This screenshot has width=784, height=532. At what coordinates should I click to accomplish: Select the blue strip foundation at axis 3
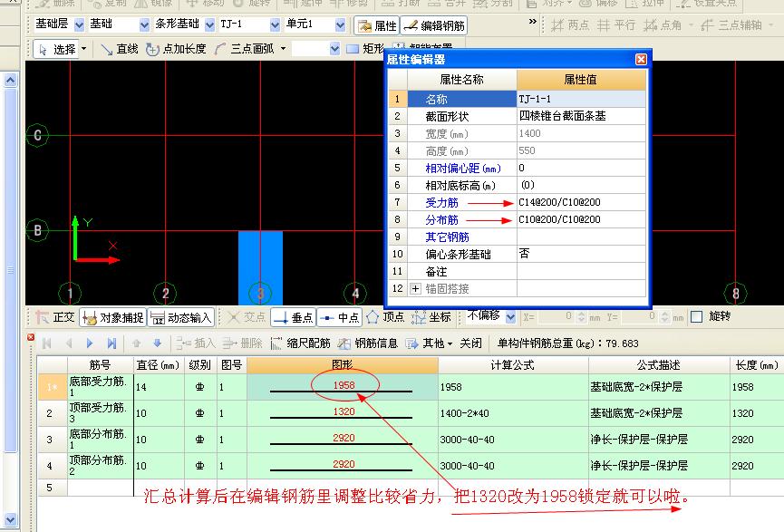tap(260, 267)
